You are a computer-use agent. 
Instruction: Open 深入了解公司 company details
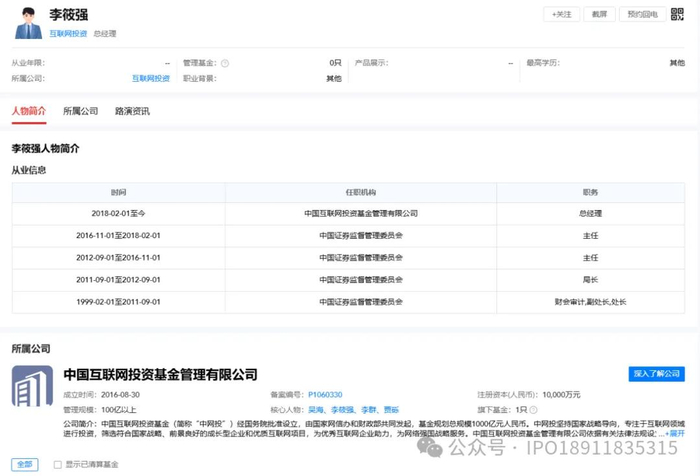tap(656, 373)
